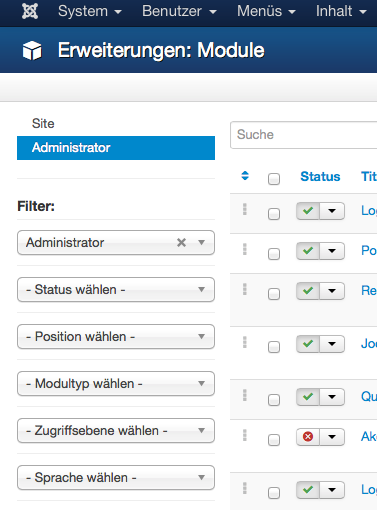Viewport: 377px width, 510px height.
Task: Open the Modultyp wählen dropdown
Action: [116, 383]
